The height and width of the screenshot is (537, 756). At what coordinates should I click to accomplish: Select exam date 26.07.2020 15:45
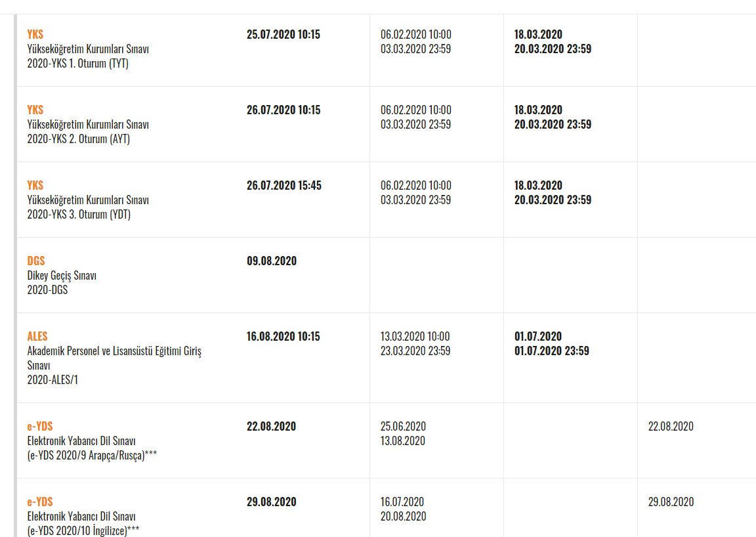click(x=284, y=185)
